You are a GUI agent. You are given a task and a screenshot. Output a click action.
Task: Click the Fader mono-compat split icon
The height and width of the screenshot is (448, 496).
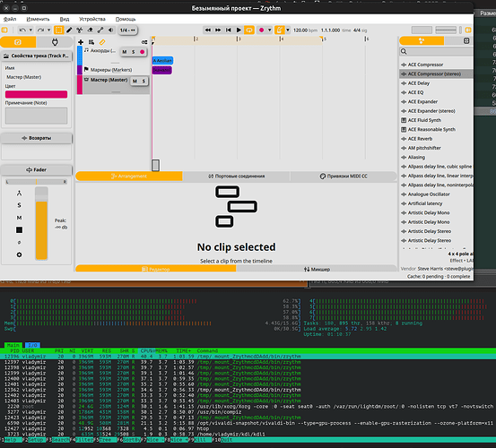pos(20,193)
